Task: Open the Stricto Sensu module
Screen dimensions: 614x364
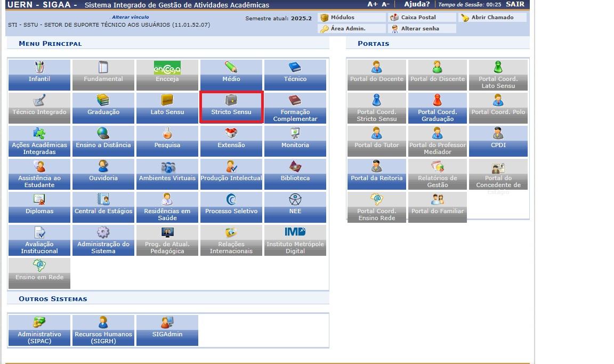Action: [x=231, y=107]
